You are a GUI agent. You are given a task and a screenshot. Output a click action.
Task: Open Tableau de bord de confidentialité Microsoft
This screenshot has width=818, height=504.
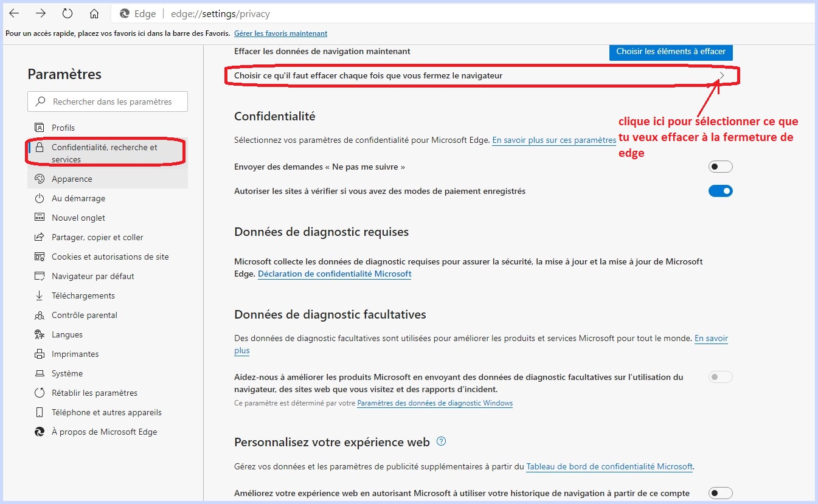[609, 467]
